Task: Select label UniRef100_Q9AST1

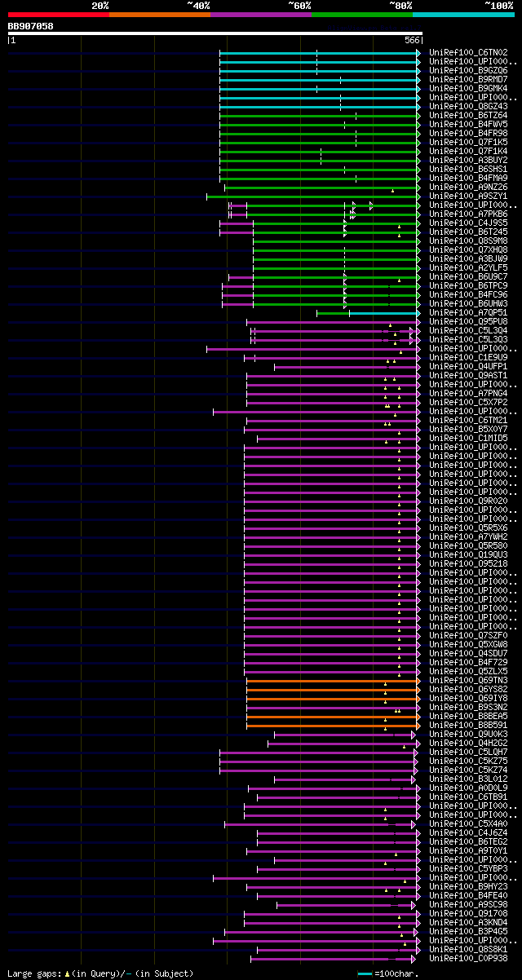Action: [x=470, y=376]
